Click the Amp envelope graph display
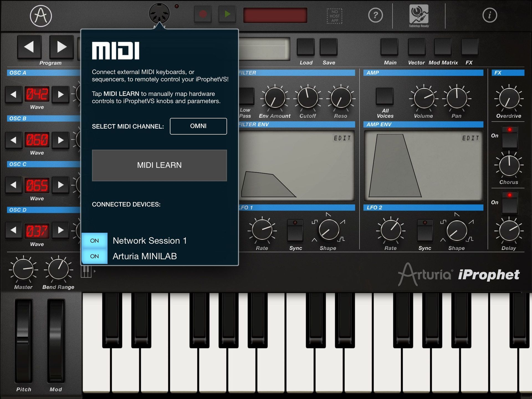The width and height of the screenshot is (532, 399). coord(424,166)
